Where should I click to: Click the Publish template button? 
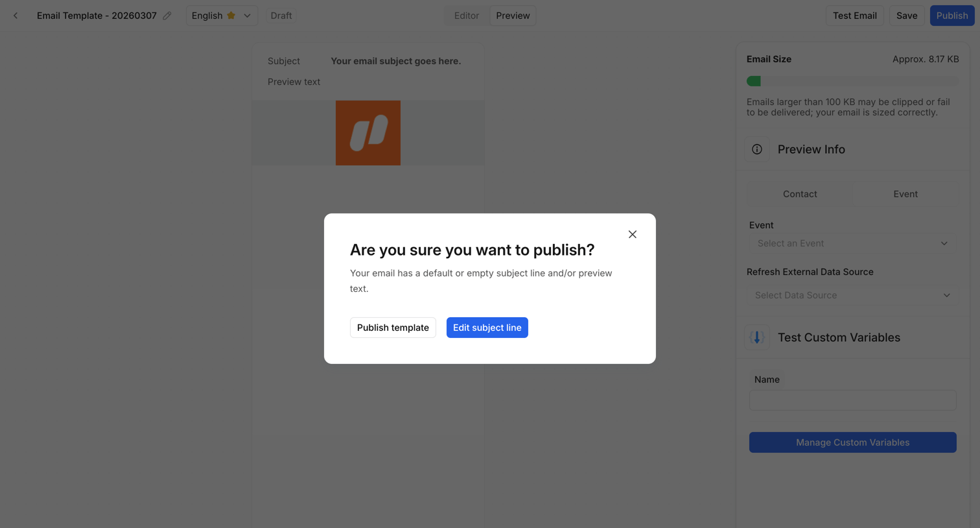pos(393,328)
